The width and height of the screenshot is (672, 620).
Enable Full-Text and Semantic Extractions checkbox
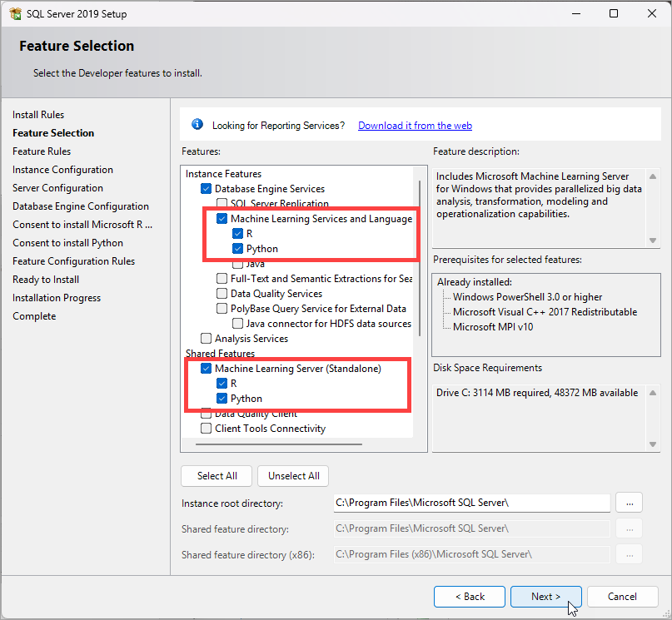222,279
